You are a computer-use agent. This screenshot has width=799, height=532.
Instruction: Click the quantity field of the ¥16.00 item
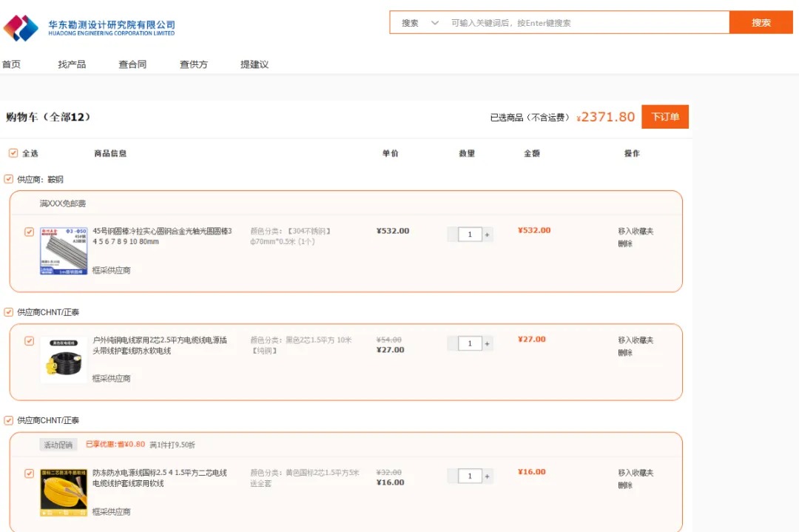pos(470,476)
